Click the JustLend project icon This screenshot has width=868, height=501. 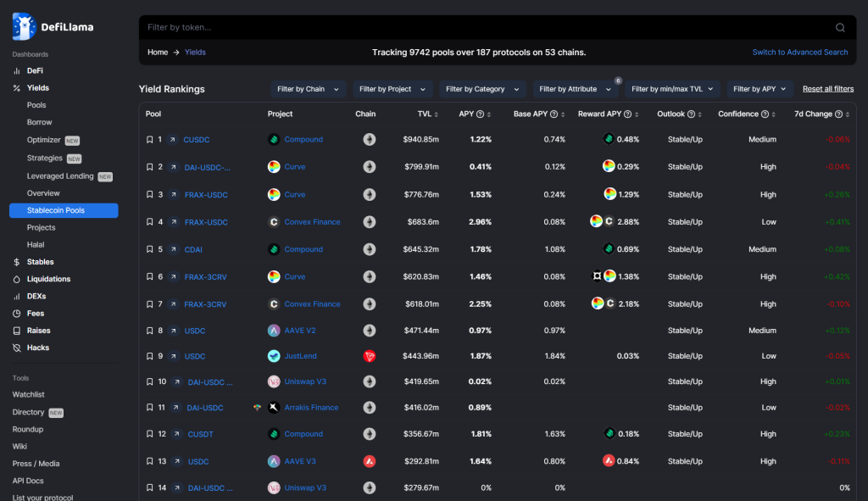click(x=274, y=356)
